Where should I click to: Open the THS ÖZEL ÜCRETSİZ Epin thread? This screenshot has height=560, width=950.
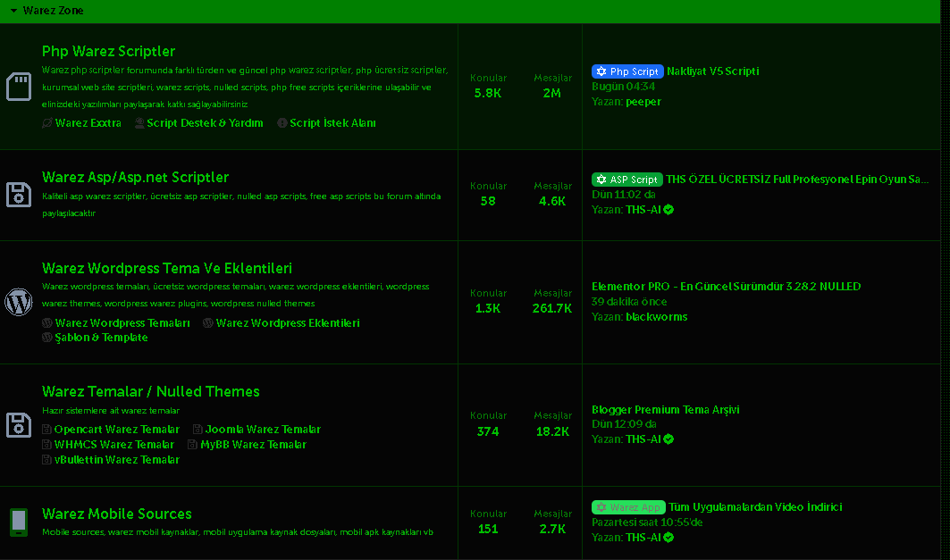click(x=796, y=180)
